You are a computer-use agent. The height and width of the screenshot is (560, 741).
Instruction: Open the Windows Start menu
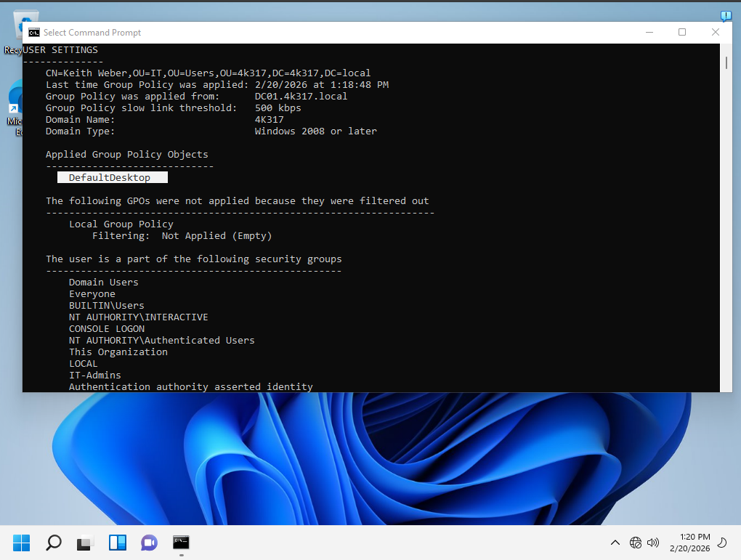pos(22,543)
